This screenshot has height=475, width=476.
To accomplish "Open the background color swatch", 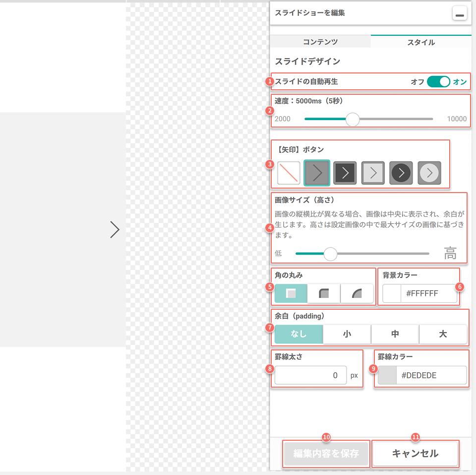I will pyautogui.click(x=392, y=293).
